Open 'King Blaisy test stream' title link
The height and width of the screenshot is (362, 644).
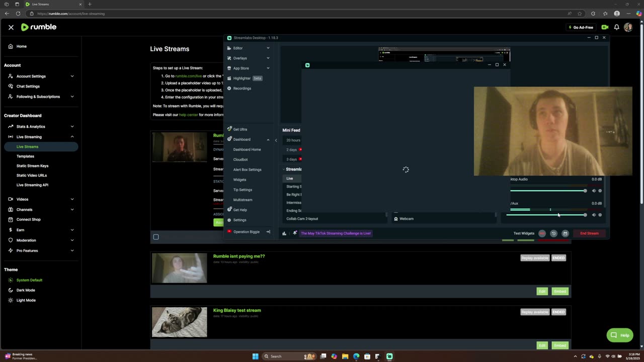[237, 310]
